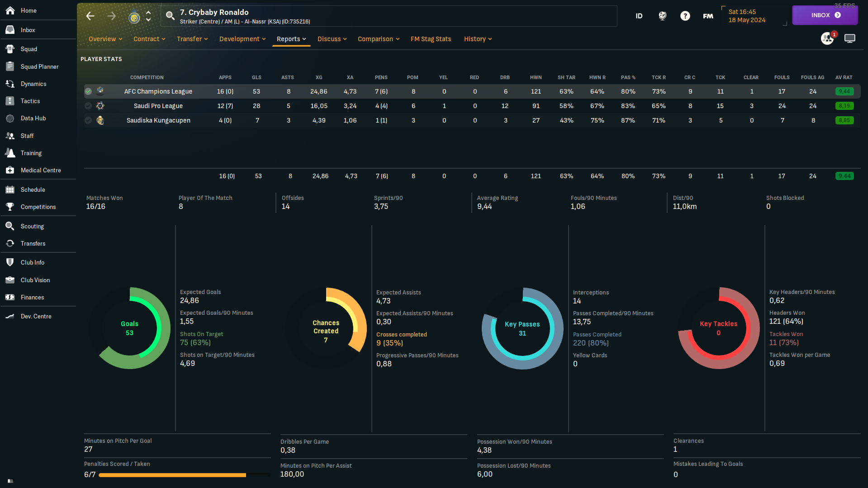868x488 pixels.
Task: Click the ID toggle icon
Action: pos(639,16)
